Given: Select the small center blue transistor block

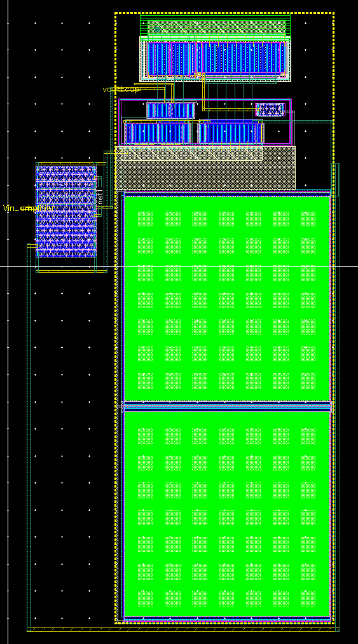Looking at the screenshot, I should (171, 110).
